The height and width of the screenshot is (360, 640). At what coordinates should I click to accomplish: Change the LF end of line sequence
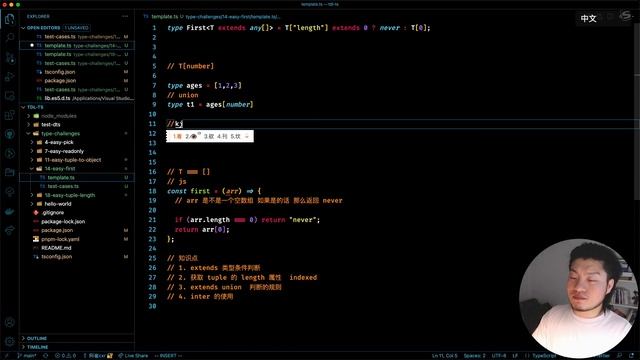(515, 356)
